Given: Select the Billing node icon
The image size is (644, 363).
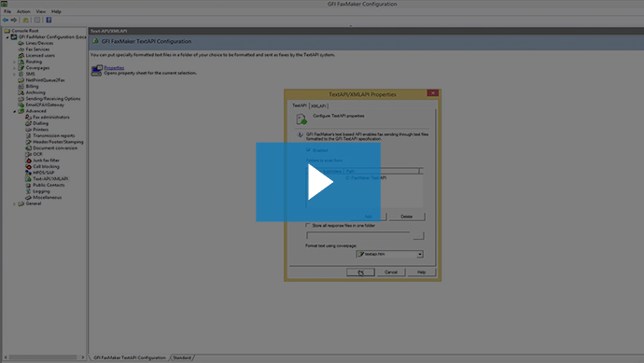Looking at the screenshot, I should click(21, 86).
